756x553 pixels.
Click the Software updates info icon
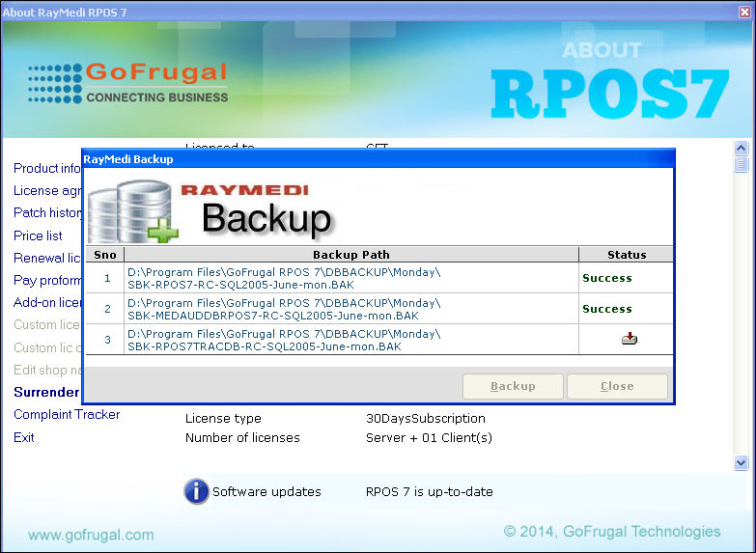point(196,491)
